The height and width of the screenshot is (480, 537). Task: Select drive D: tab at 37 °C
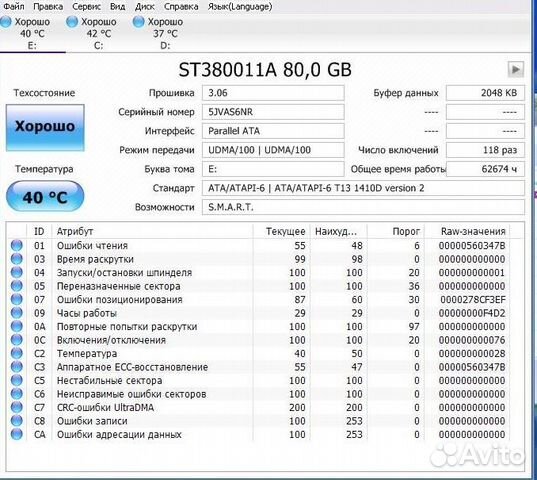tap(165, 33)
